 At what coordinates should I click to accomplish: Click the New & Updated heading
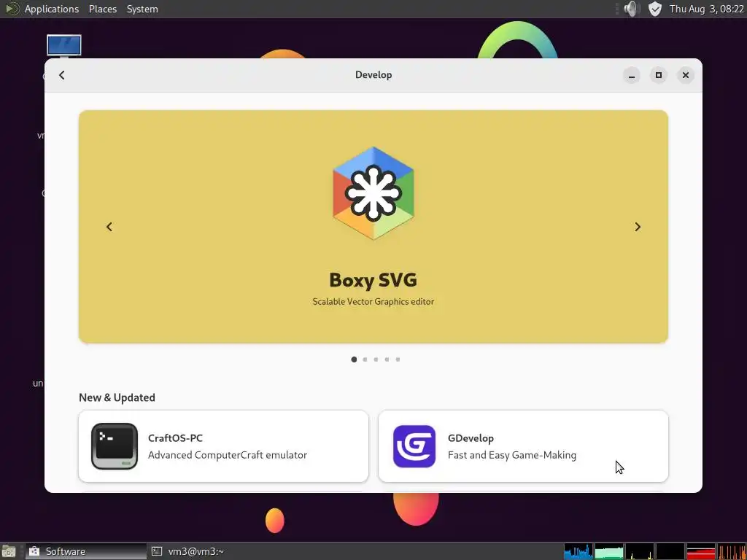117,397
